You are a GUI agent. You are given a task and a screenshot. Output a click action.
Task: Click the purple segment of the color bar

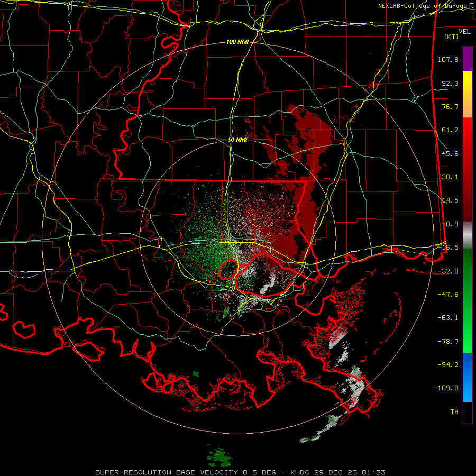467,59
